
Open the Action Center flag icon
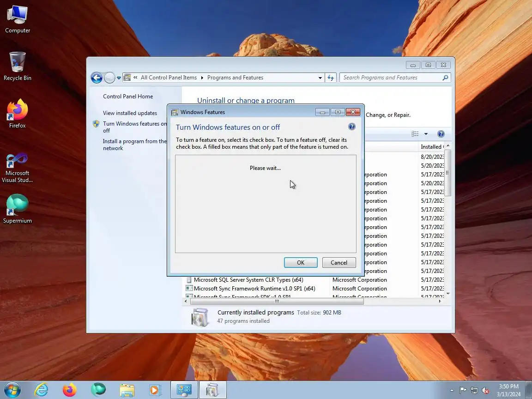(463, 390)
